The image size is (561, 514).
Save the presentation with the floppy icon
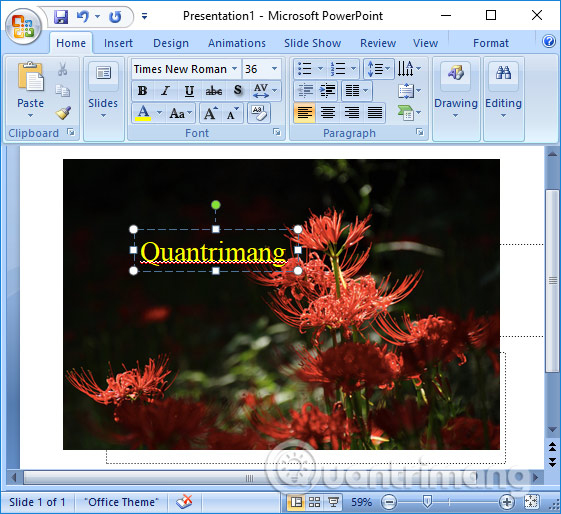pyautogui.click(x=61, y=16)
